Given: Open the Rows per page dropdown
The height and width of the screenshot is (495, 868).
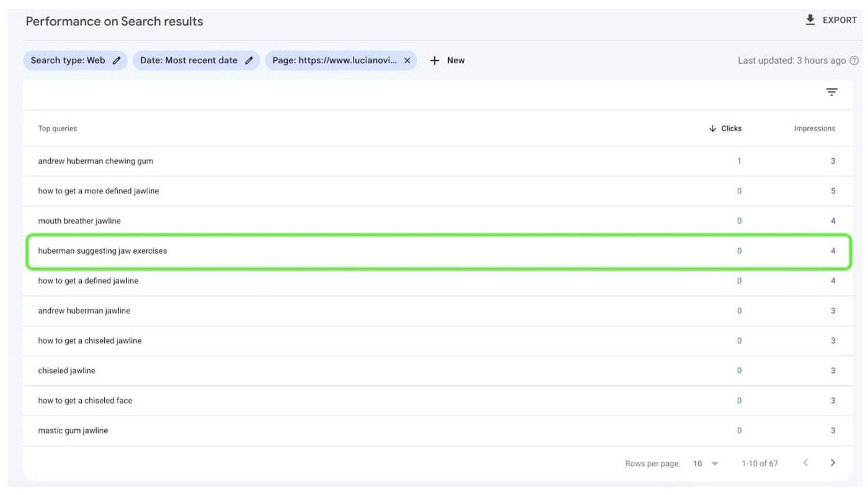Looking at the screenshot, I should (x=706, y=463).
